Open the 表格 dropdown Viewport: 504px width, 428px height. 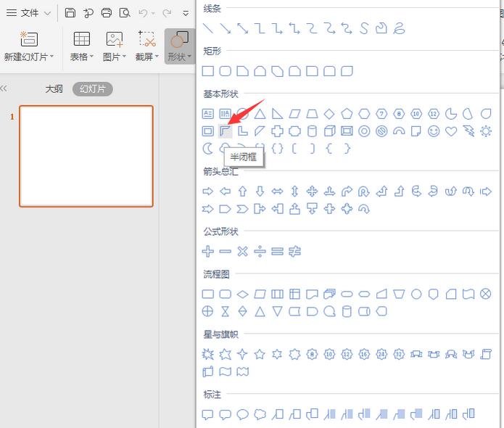[x=82, y=46]
